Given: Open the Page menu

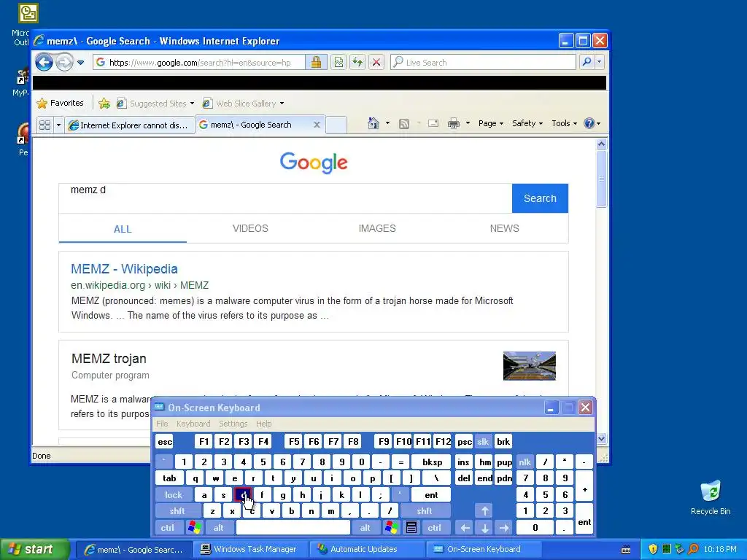Looking at the screenshot, I should click(491, 123).
